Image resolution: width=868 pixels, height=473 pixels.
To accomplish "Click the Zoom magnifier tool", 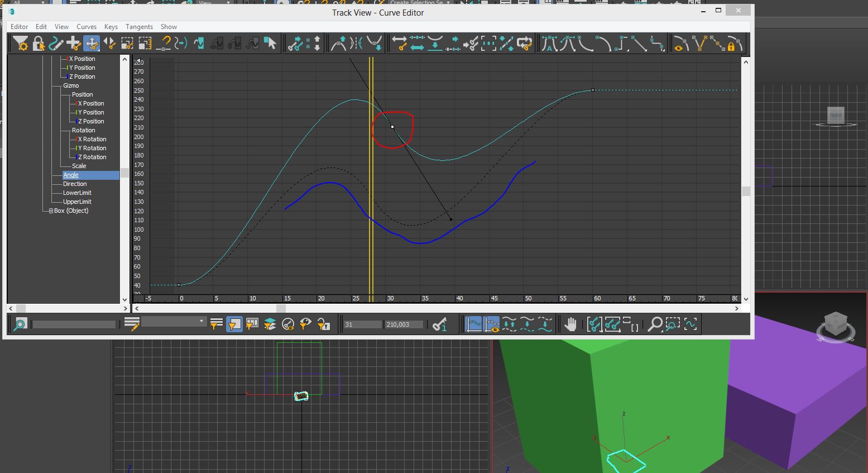I will coord(655,324).
